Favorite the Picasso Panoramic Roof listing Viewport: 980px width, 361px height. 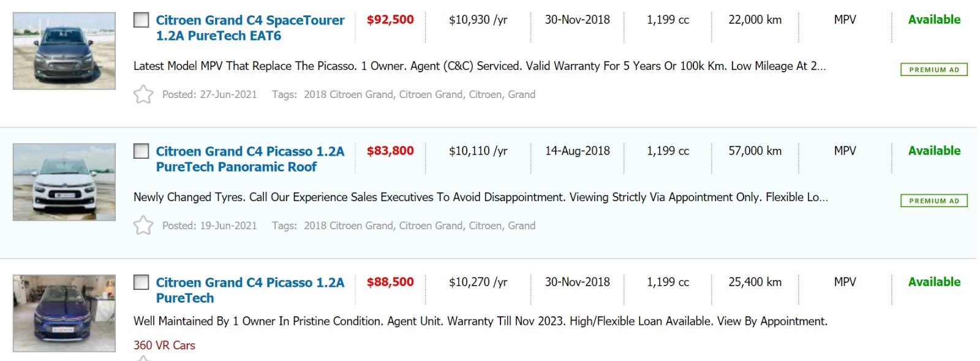coord(143,226)
